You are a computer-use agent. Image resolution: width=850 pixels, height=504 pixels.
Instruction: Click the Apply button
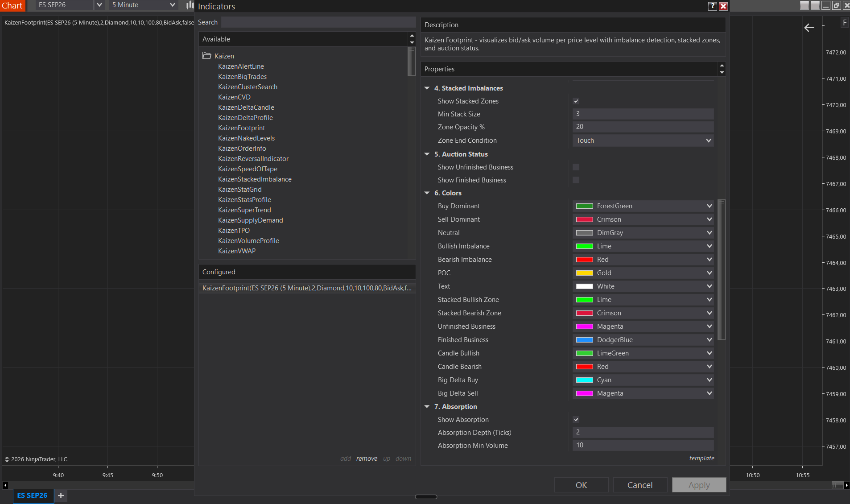point(699,485)
